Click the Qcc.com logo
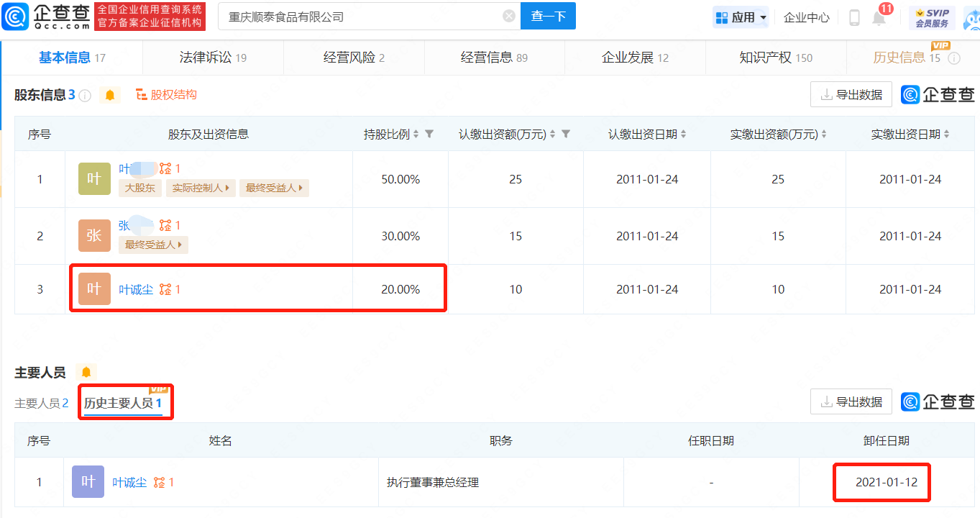 (47, 16)
